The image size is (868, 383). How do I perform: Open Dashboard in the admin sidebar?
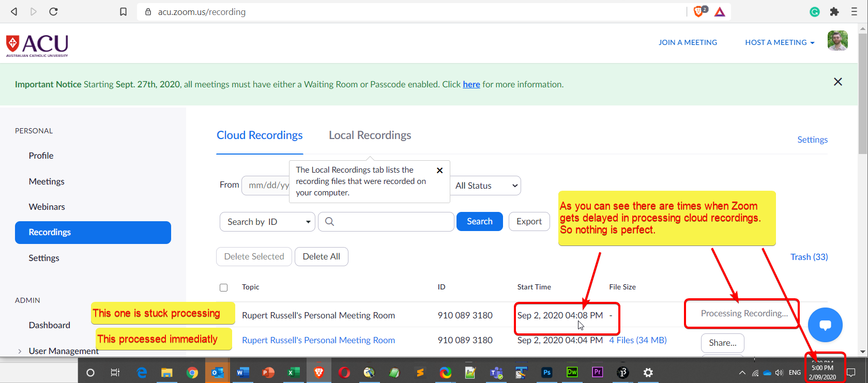point(49,325)
